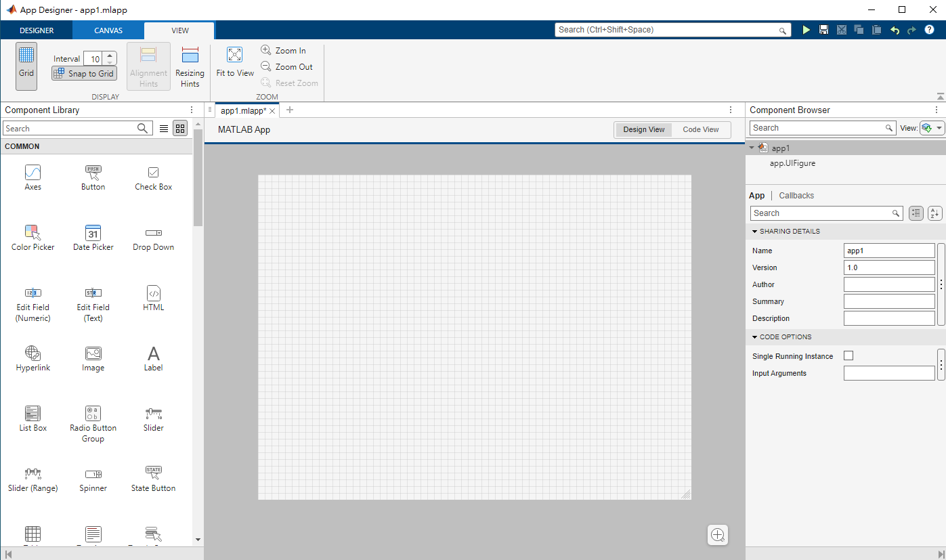The width and height of the screenshot is (946, 560).
Task: Click the Author input field
Action: (x=889, y=284)
